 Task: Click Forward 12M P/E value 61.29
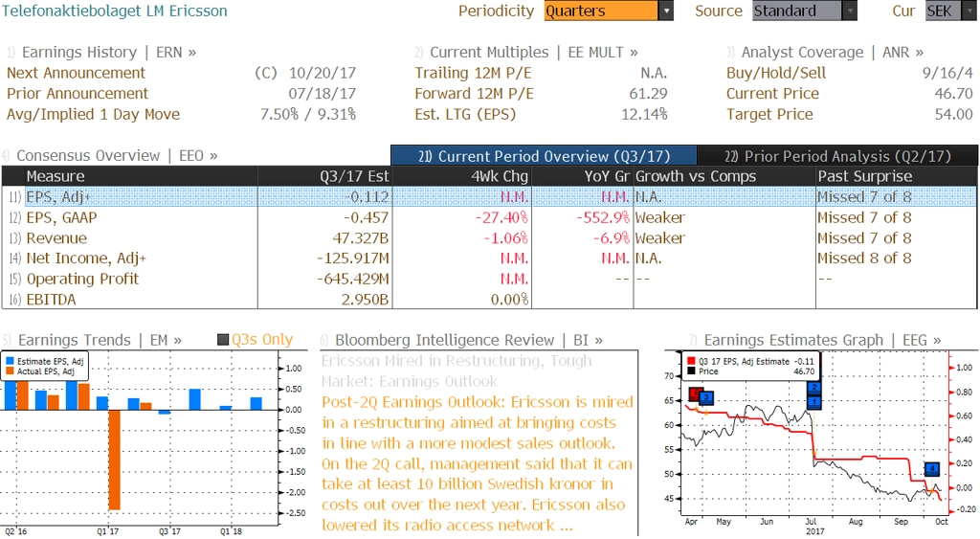pos(648,94)
